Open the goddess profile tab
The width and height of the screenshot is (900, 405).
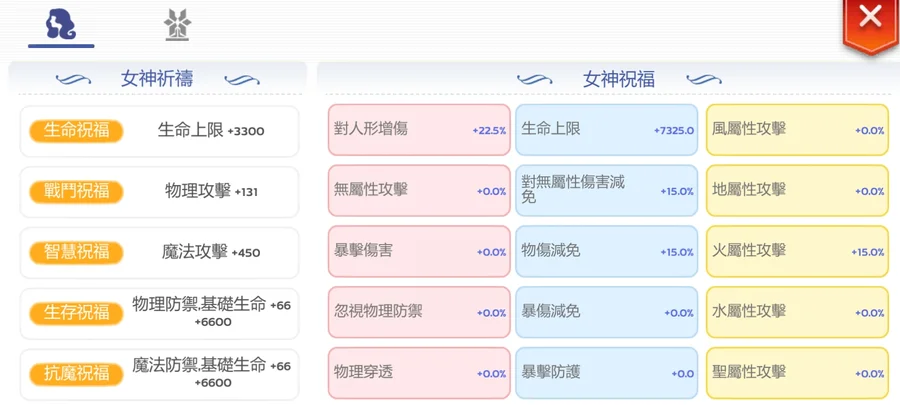(61, 25)
